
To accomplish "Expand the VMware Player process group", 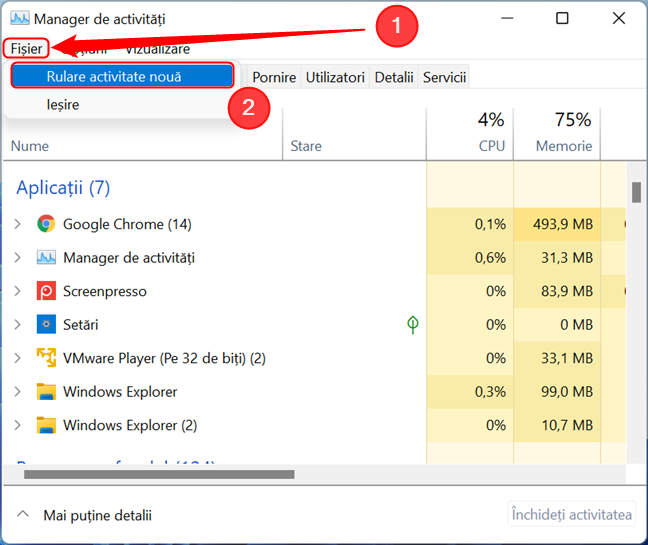I will pyautogui.click(x=17, y=358).
